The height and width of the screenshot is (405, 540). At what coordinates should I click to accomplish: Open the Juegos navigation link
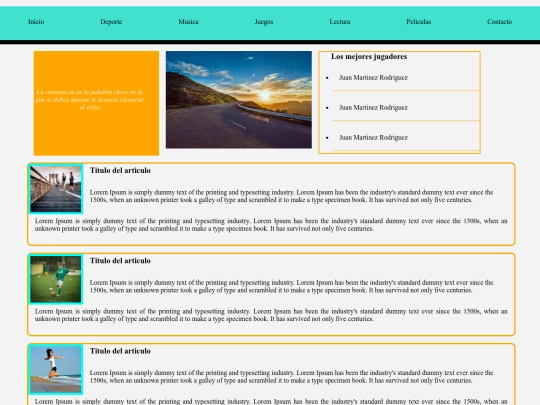pos(264,22)
